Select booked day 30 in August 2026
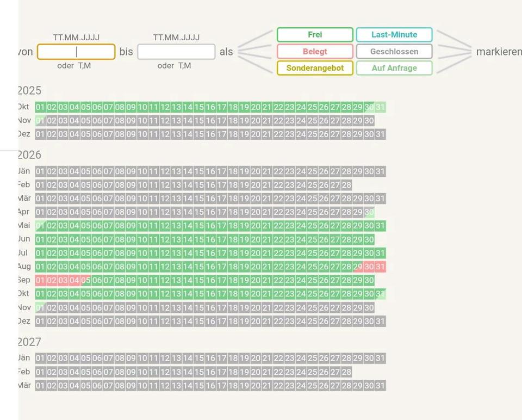 pos(369,267)
